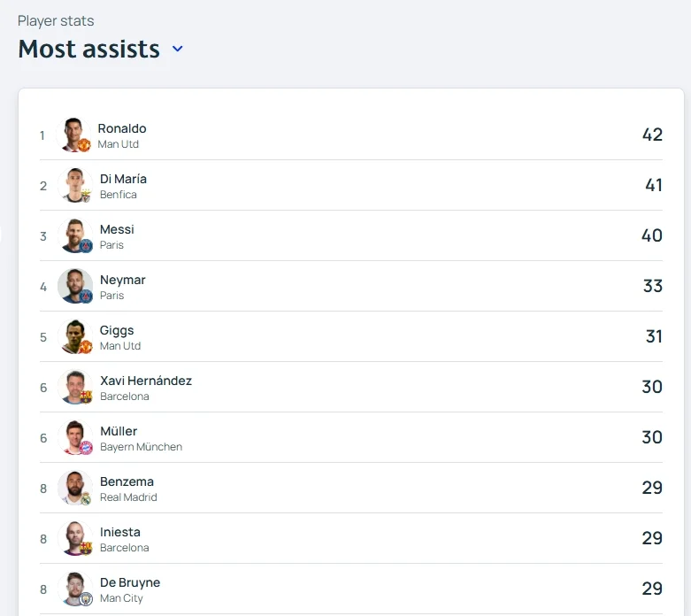The height and width of the screenshot is (616, 691).
Task: Click the De Bruyne name link
Action: coord(130,582)
